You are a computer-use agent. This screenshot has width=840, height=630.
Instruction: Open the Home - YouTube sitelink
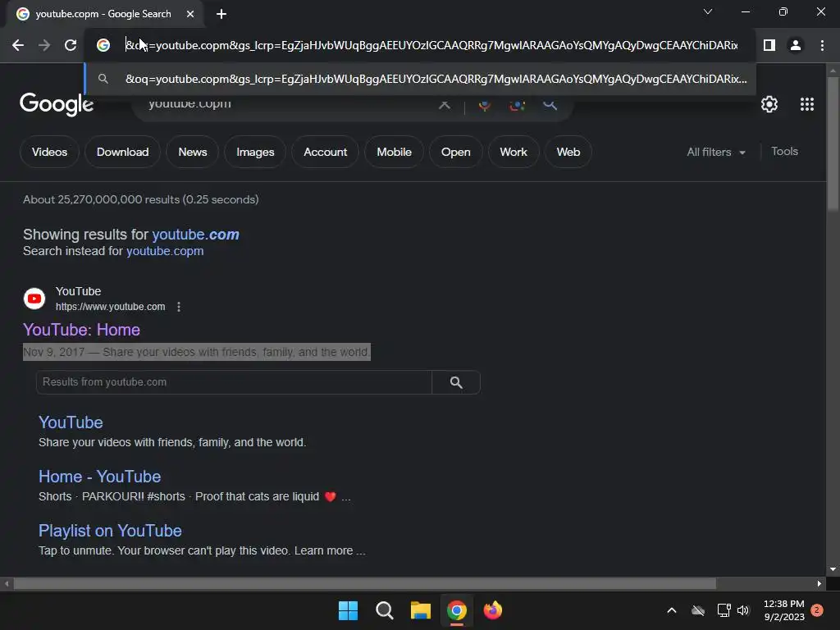point(99,477)
